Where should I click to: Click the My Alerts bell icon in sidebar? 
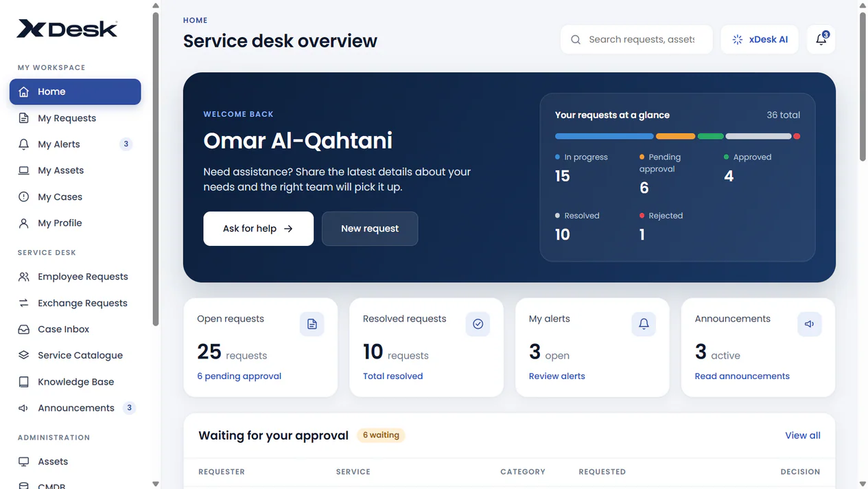pos(24,144)
